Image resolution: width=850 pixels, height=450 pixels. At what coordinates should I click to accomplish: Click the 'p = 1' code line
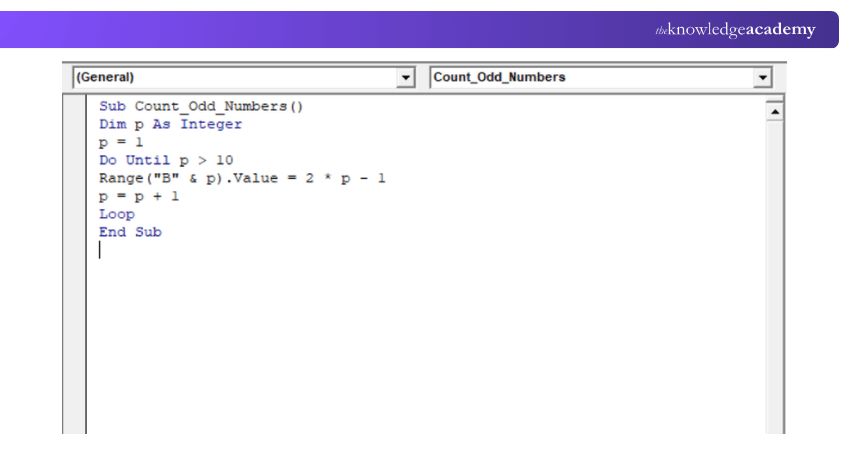click(121, 142)
